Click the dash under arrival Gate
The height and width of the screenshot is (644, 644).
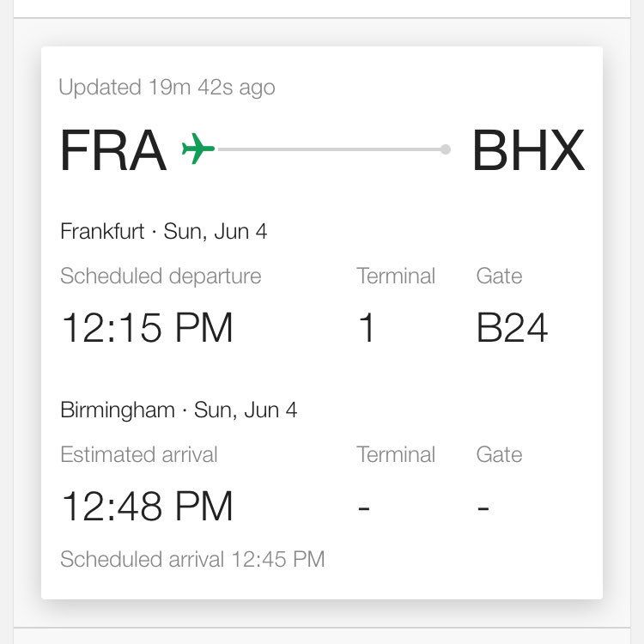point(483,507)
